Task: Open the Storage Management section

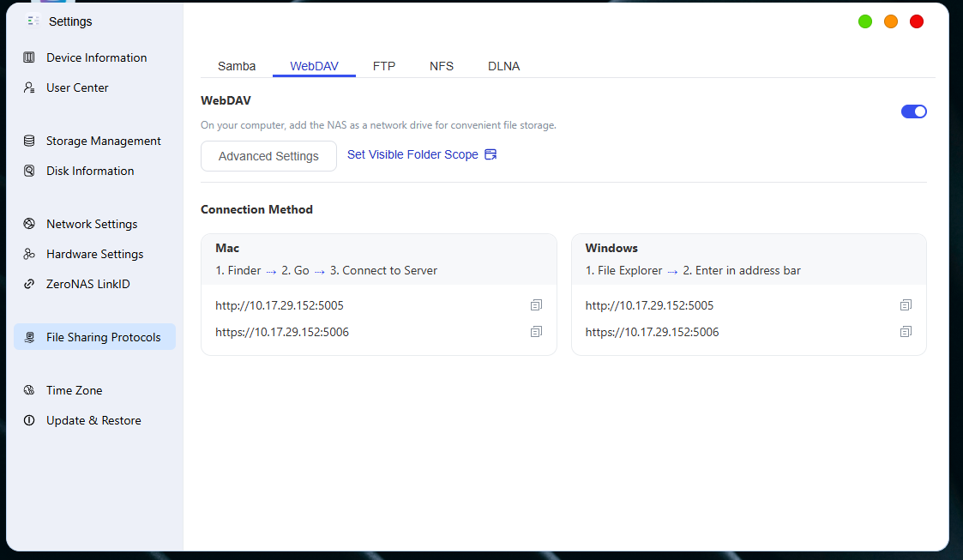Action: (x=95, y=142)
